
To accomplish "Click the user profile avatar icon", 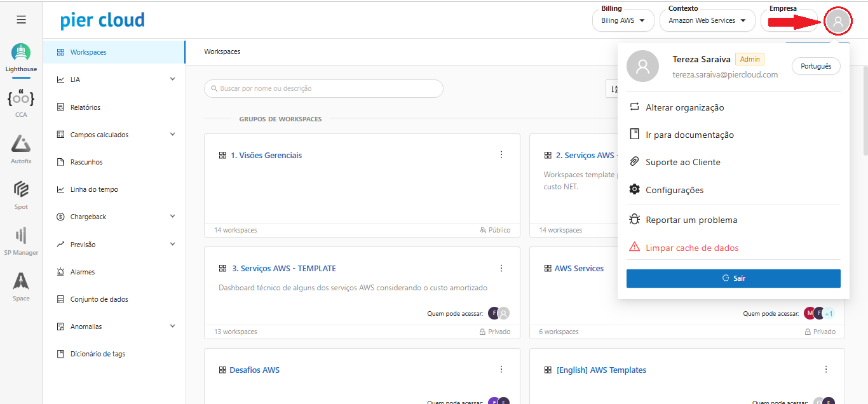I will 837,21.
